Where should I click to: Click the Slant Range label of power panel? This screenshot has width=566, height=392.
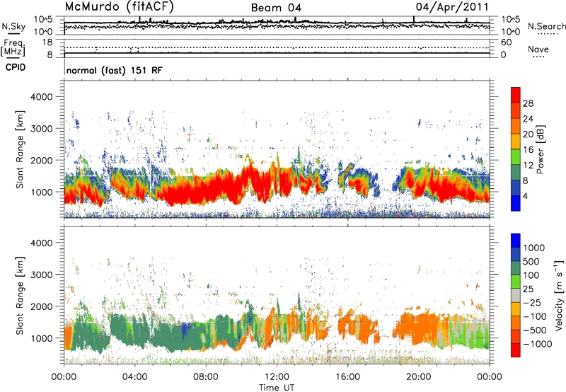tap(20, 149)
